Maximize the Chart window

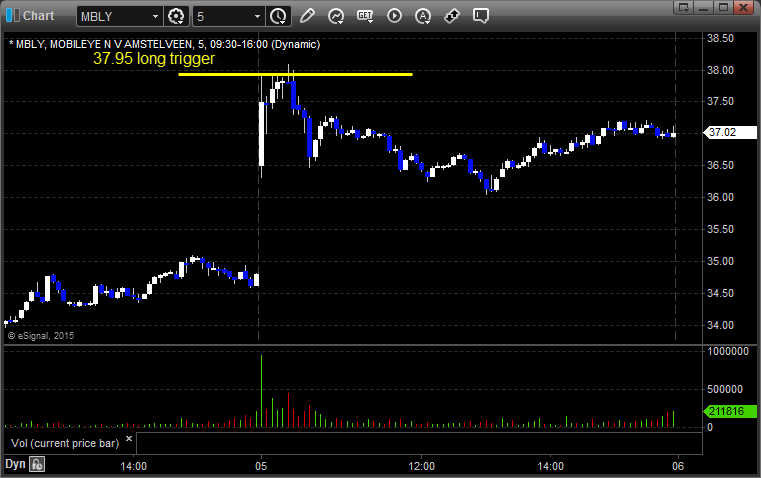click(724, 7)
